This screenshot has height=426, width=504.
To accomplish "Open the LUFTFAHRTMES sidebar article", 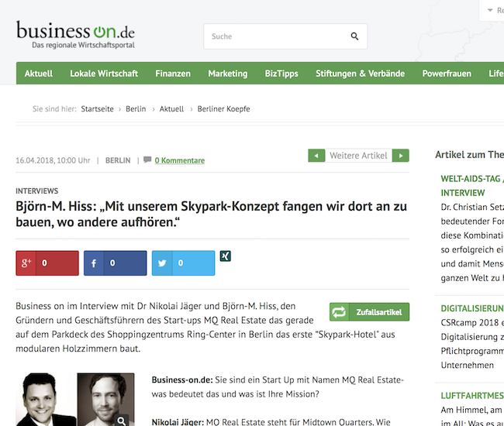I will tap(472, 396).
